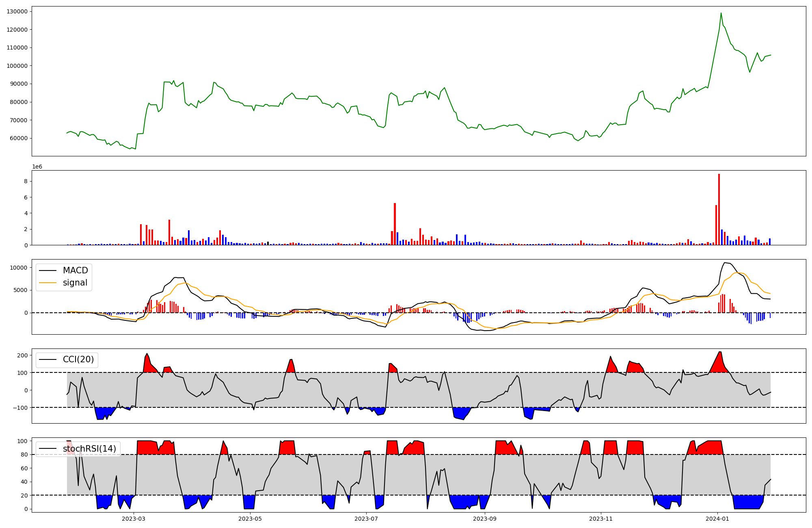This screenshot has height=528, width=812.
Task: Click the 200 CCI axis label
Action: pyautogui.click(x=23, y=355)
